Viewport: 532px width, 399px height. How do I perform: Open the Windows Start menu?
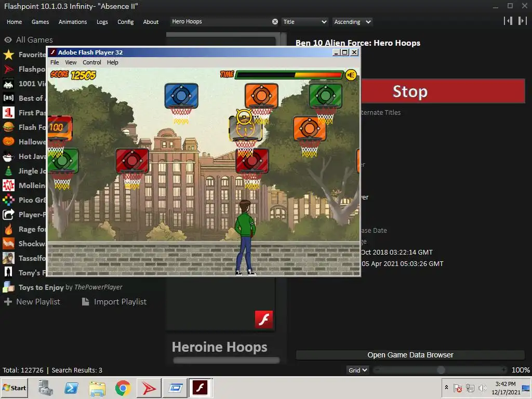coord(14,388)
